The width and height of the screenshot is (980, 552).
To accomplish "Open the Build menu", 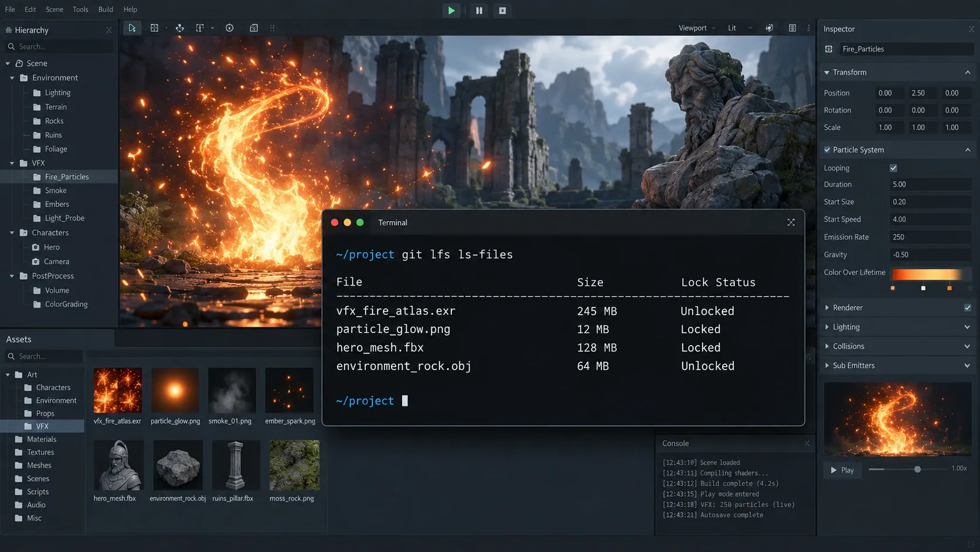I will (x=106, y=9).
